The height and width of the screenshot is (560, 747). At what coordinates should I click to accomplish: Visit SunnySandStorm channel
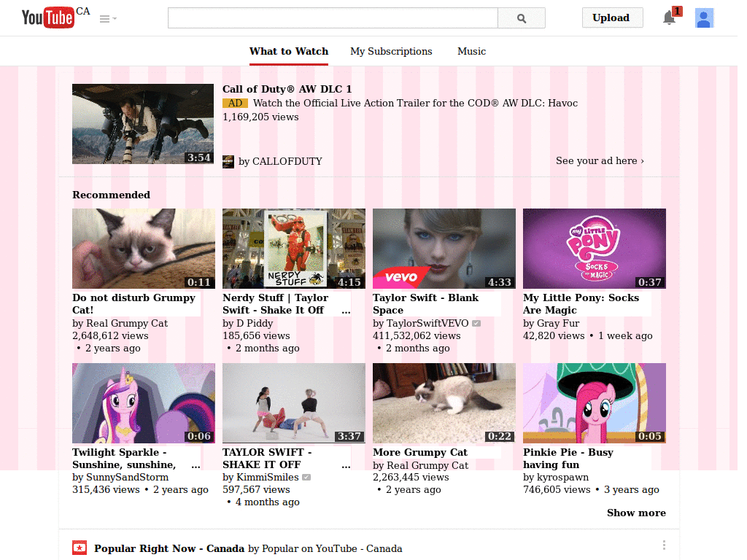127,477
